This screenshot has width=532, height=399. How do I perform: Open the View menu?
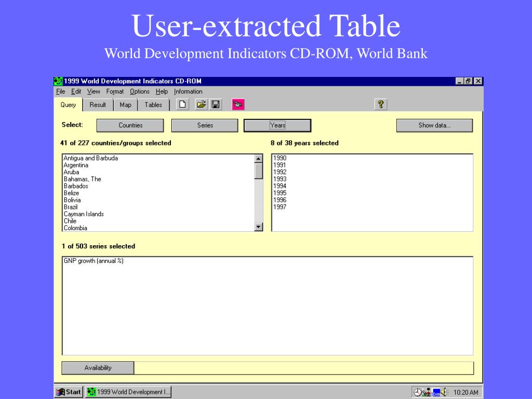(94, 91)
